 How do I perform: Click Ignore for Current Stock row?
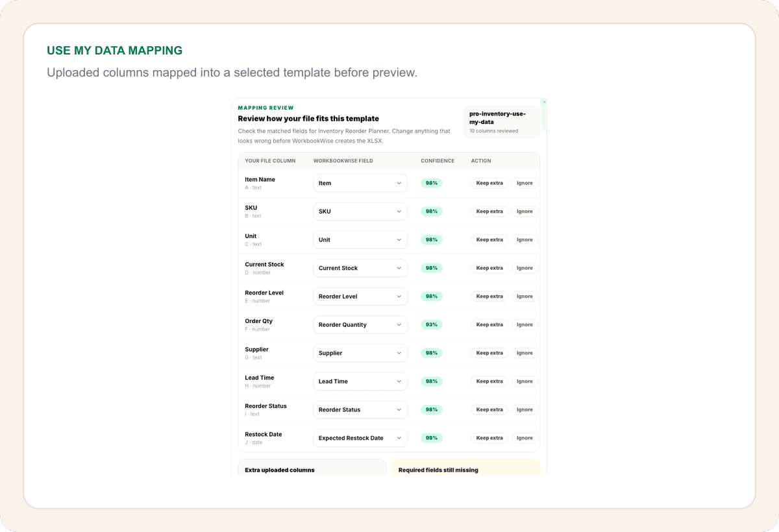coord(525,268)
